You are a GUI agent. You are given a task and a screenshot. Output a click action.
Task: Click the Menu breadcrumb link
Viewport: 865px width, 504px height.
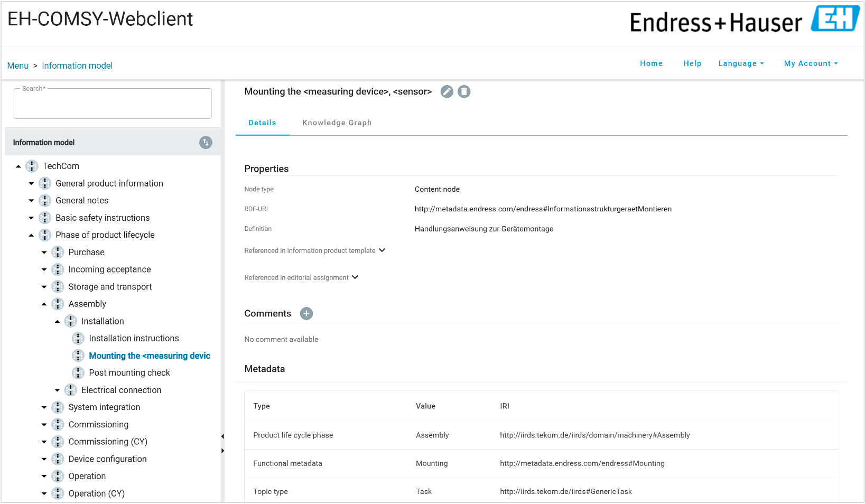[x=18, y=66]
